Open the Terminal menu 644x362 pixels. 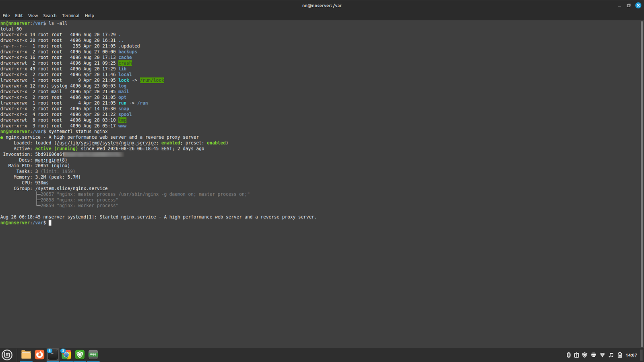tap(70, 16)
